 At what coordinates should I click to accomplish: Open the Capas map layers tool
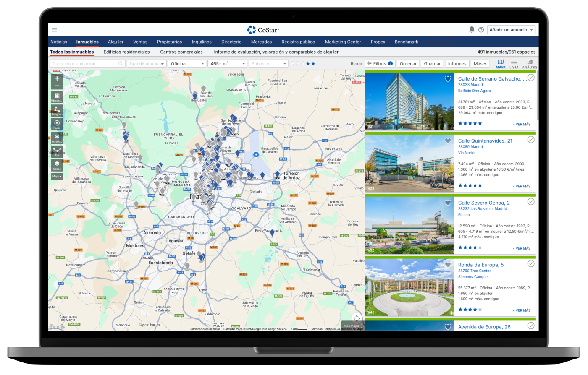tap(57, 165)
